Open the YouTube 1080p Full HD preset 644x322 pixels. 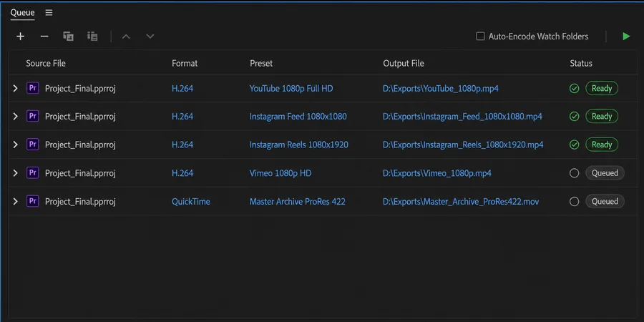291,88
